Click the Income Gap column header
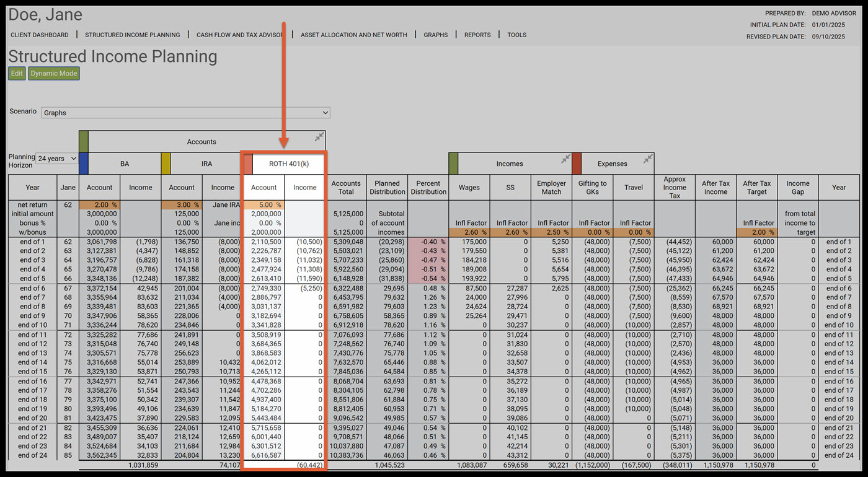 (x=797, y=187)
